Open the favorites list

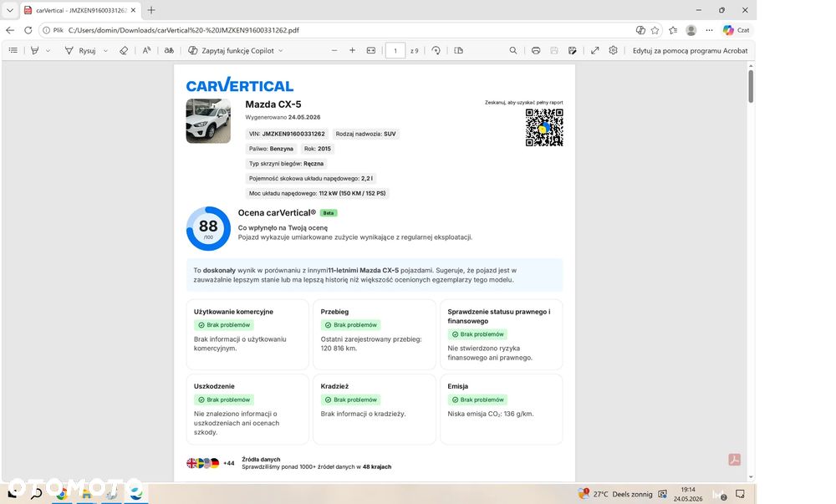[x=673, y=30]
